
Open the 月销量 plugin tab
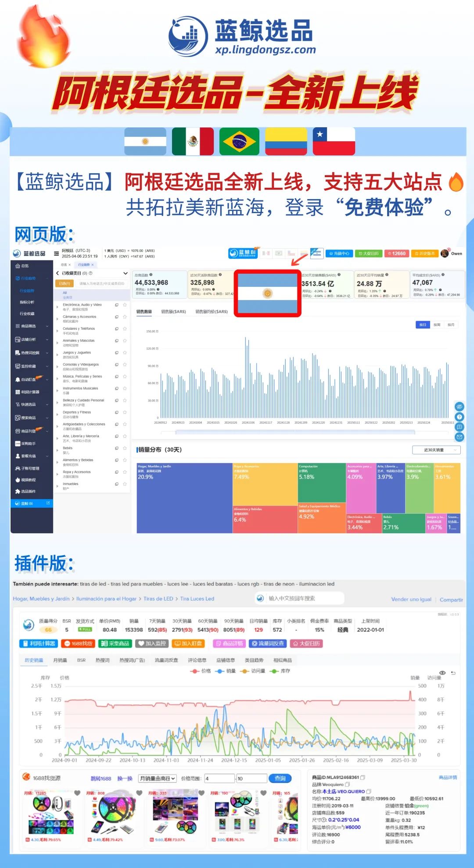(60, 660)
